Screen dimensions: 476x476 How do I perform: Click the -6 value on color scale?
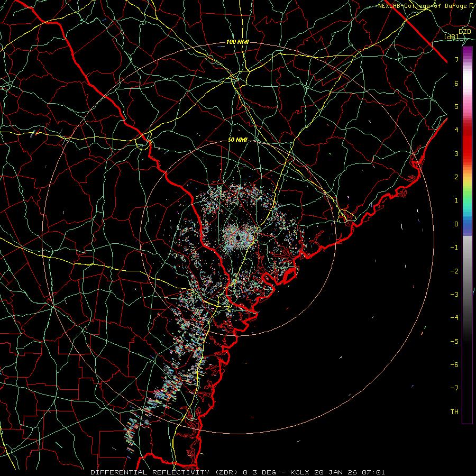tap(454, 365)
